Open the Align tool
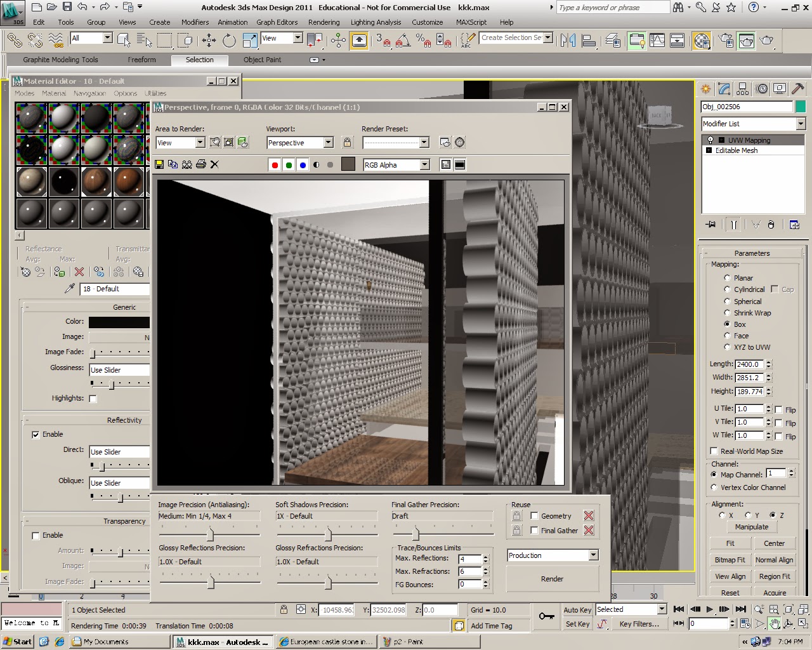This screenshot has width=812, height=650. coord(589,41)
